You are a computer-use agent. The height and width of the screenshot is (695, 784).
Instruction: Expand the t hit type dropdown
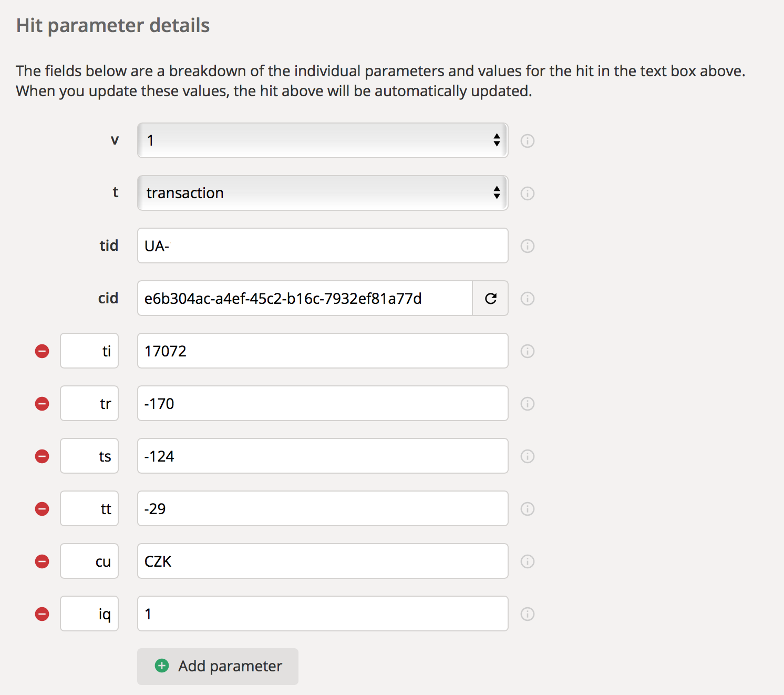coord(322,193)
